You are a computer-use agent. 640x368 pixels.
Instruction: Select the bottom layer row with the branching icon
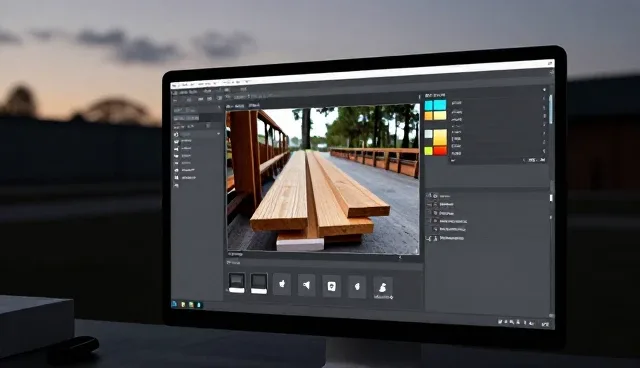(x=446, y=238)
